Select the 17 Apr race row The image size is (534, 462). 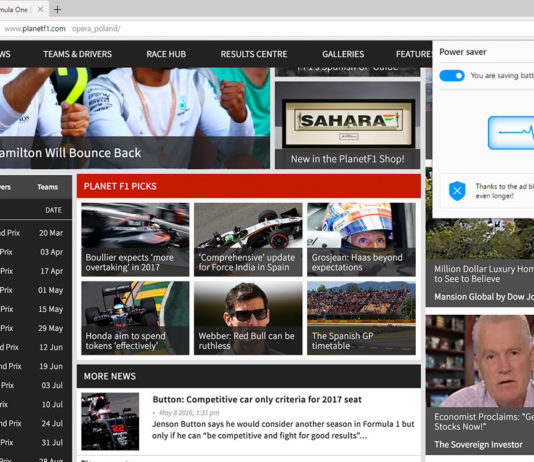coord(36,271)
